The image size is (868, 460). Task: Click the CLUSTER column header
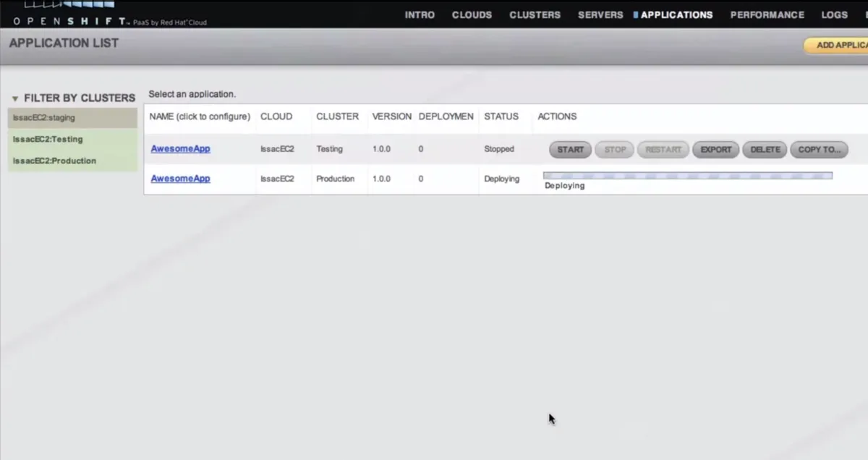tap(337, 116)
